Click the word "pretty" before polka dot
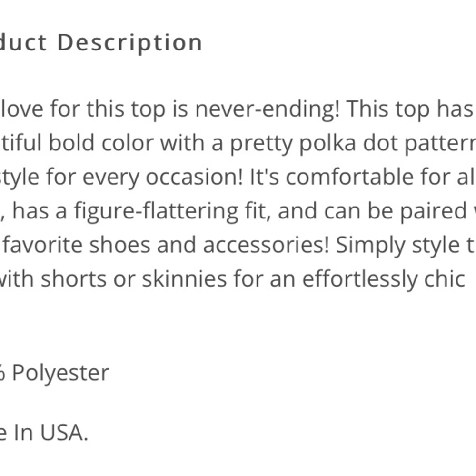This screenshot has height=476, width=476. 260,144
